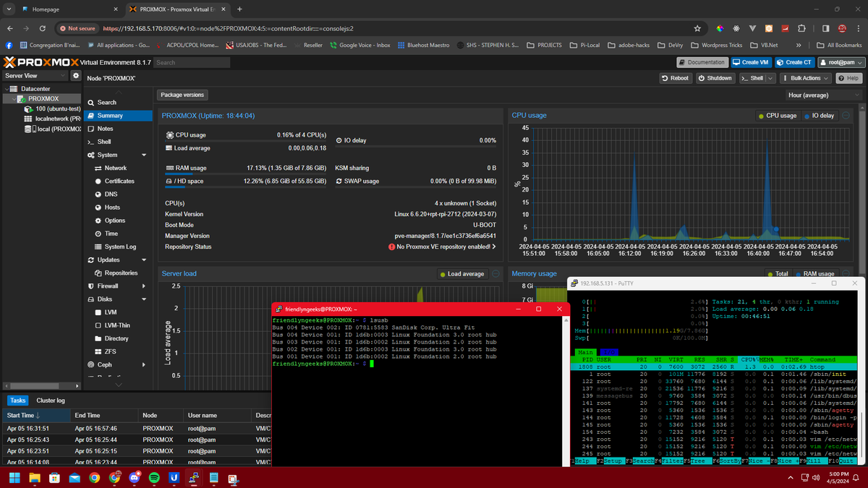Open the Pi-Local bookmark folder

pos(584,45)
